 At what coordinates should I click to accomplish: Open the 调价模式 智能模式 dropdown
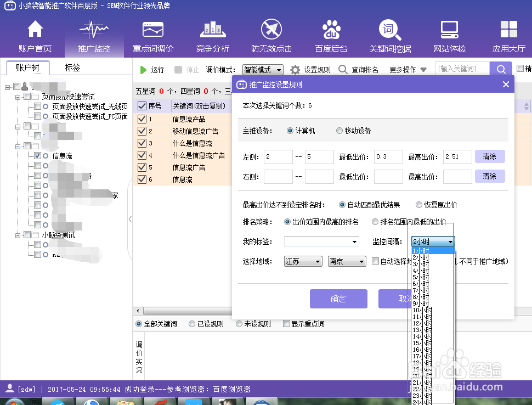tap(263, 69)
